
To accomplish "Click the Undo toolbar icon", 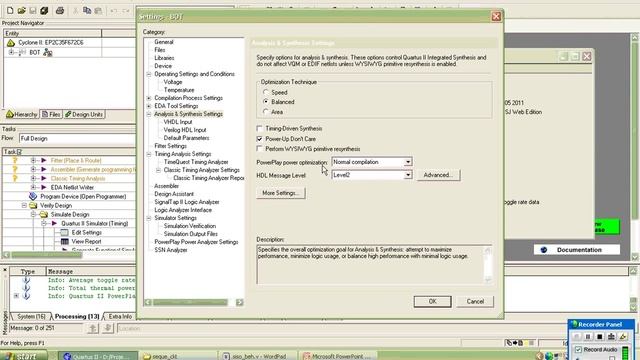I will pos(114,11).
